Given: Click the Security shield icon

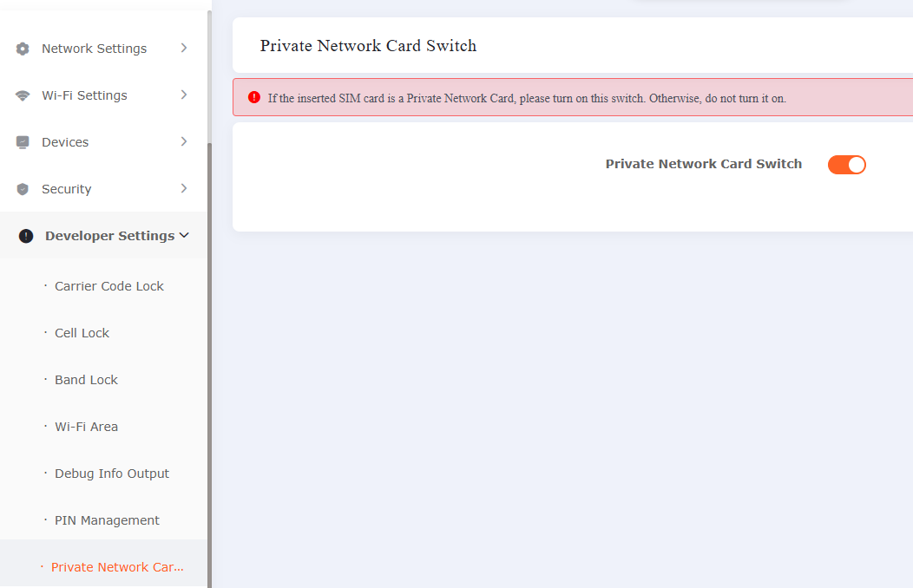Looking at the screenshot, I should coord(23,189).
